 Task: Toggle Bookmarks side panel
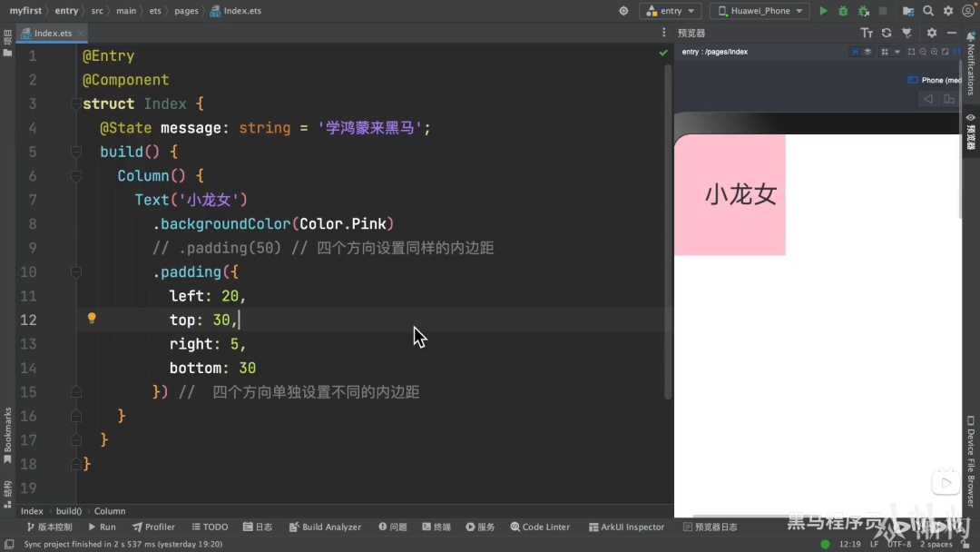7,435
